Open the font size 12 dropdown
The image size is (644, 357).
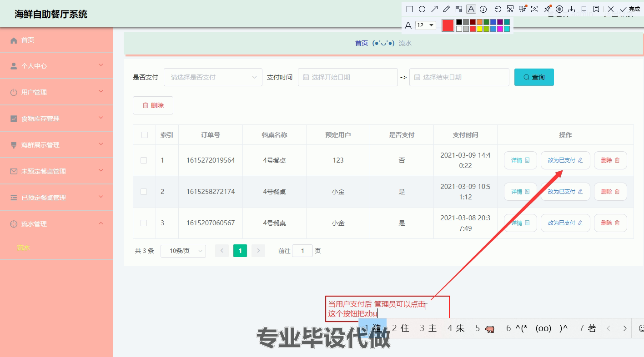coord(426,25)
